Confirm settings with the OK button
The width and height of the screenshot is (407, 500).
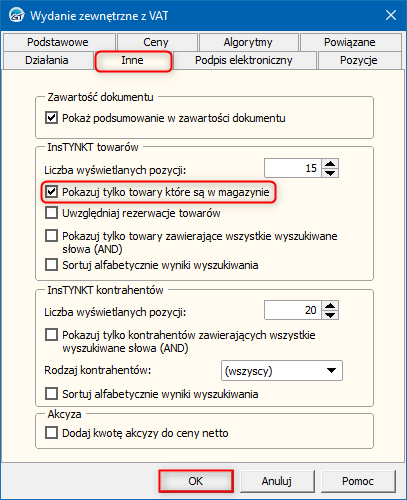196,481
